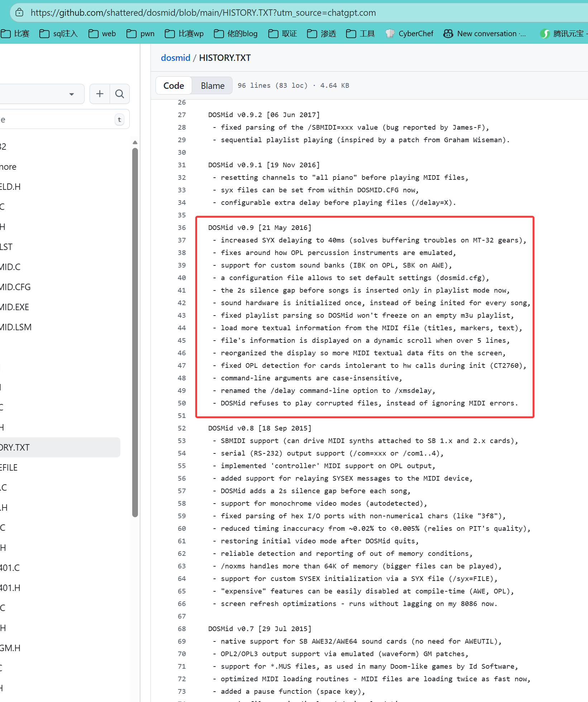Screen dimensions: 588x702
Task: Click the 'screen refresh optimizations' line
Action: coord(355,604)
